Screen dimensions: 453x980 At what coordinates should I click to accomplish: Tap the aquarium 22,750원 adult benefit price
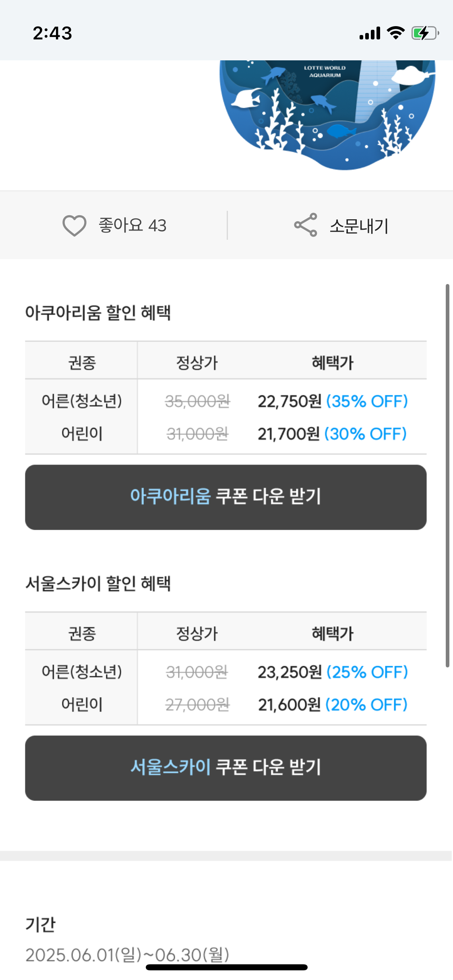point(290,401)
